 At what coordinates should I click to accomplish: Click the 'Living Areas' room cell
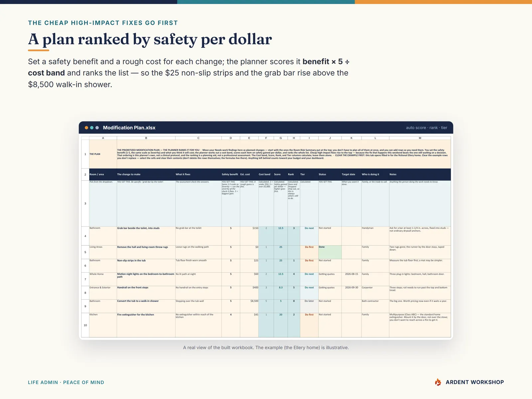pyautogui.click(x=103, y=252)
